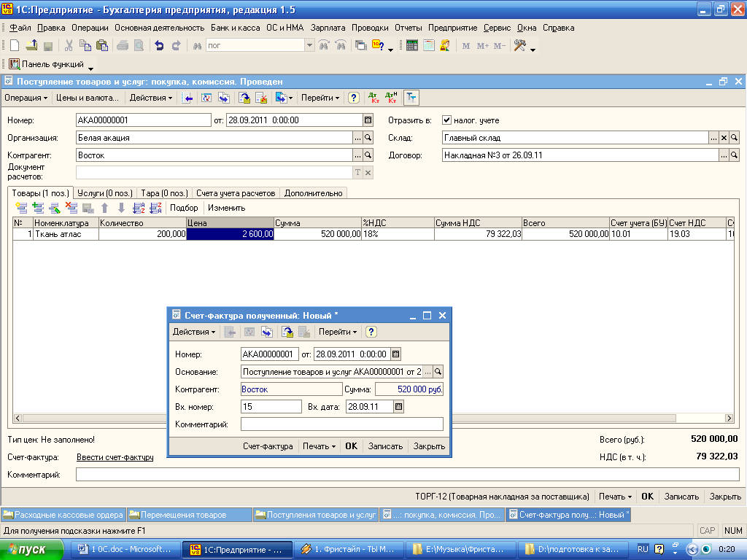Select Ткань атлас nomenclature cell

coord(66,234)
